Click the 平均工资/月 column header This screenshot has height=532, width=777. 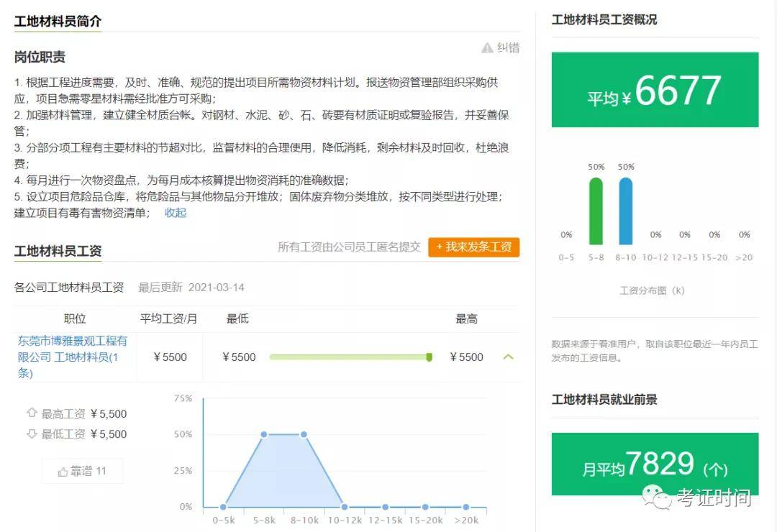point(168,318)
